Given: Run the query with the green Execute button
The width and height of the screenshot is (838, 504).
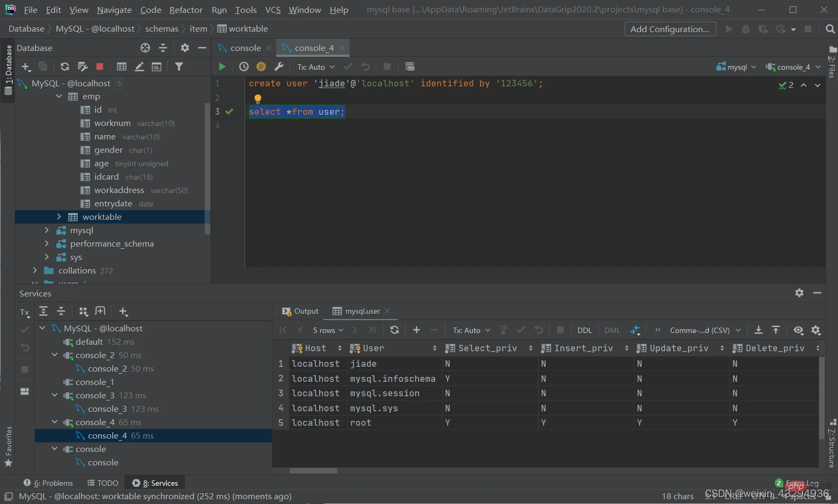Looking at the screenshot, I should coord(222,66).
